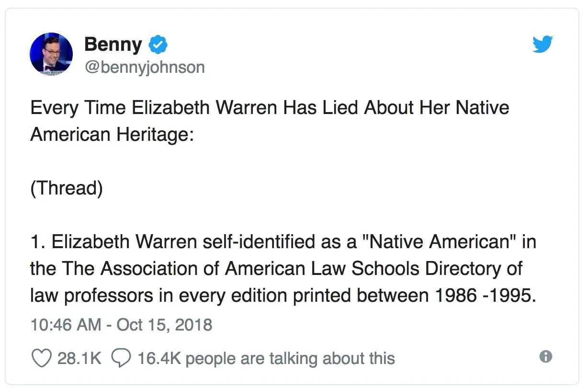
Task: Click the blue verified badge beside Benny
Action: [158, 45]
